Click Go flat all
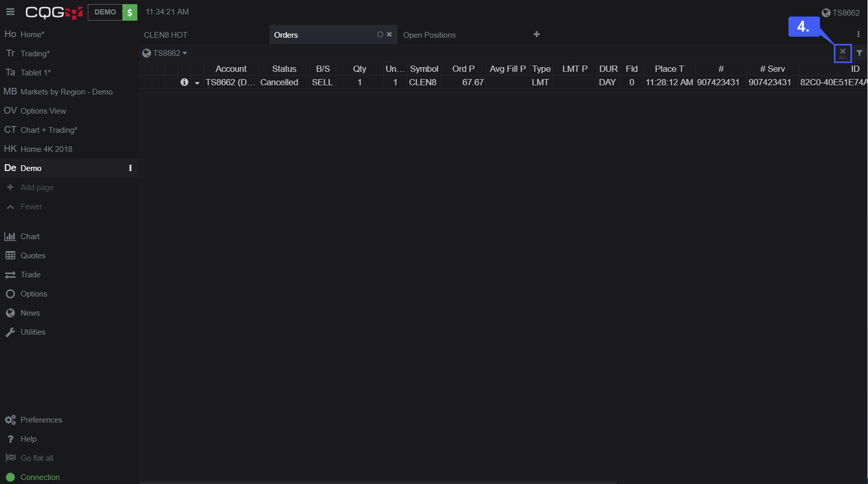The image size is (868, 484). [x=69, y=458]
